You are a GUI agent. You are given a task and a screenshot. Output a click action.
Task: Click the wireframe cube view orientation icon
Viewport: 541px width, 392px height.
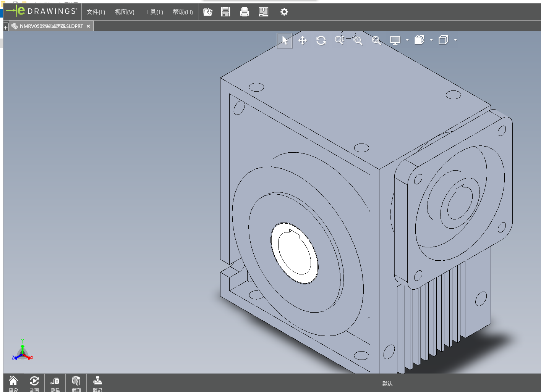[x=443, y=40]
